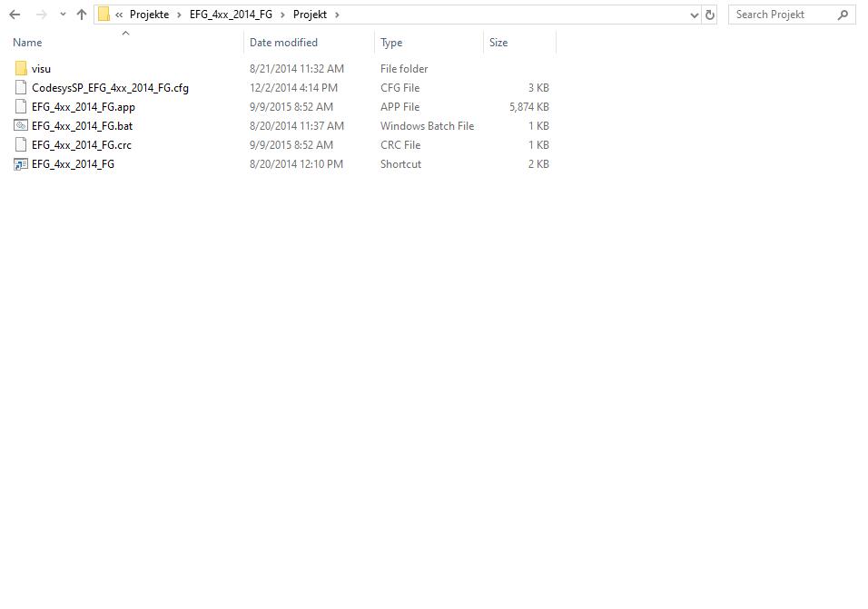Select the EFG_4xx_2014_FG.crc file icon
The width and height of the screenshot is (868, 609).
21,144
